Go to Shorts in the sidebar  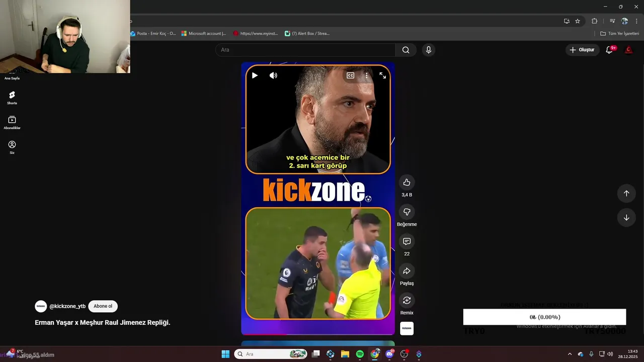pos(12,98)
